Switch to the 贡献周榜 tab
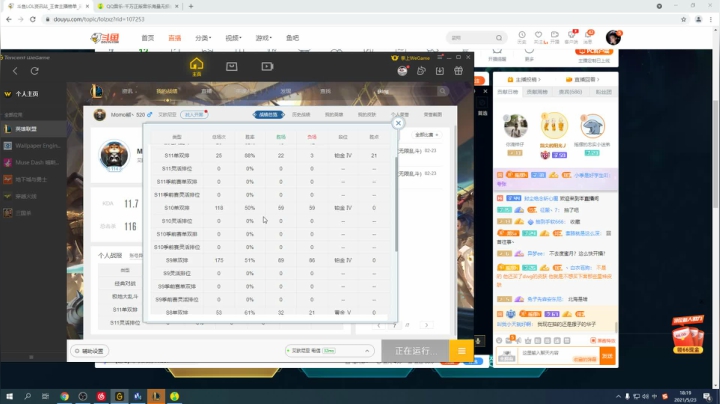This screenshot has height=404, width=720. tap(537, 92)
